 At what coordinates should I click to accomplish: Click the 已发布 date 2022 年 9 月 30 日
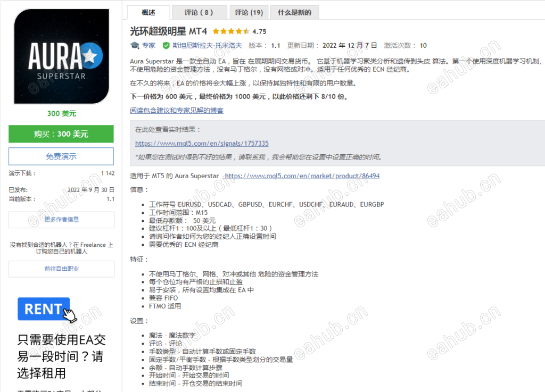(90, 190)
